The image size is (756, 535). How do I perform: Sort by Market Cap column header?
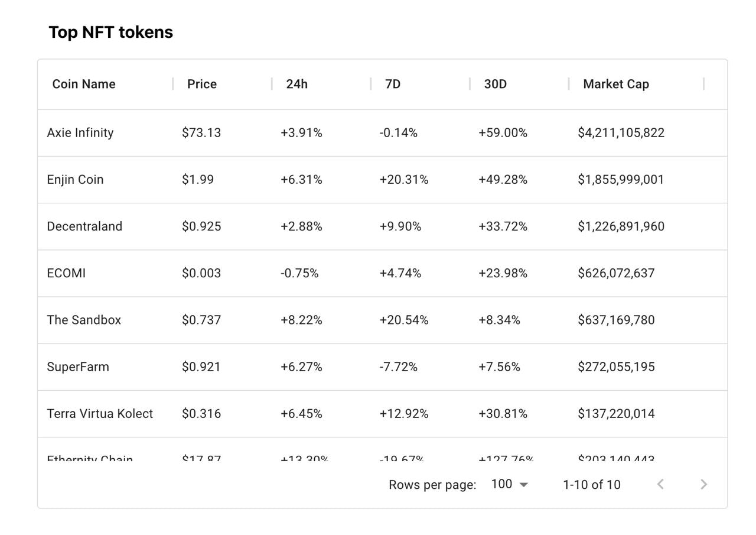click(x=615, y=84)
